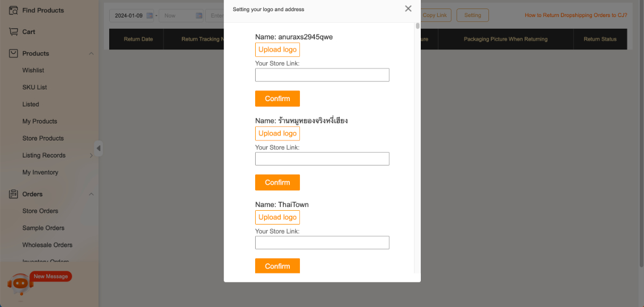
Task: Click the Find Products search icon
Action: 14,10
